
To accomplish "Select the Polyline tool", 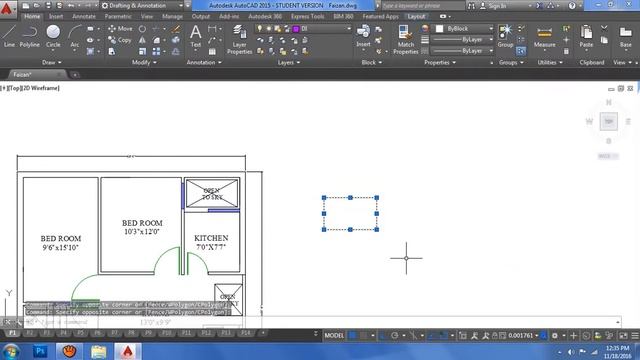I will [x=29, y=36].
